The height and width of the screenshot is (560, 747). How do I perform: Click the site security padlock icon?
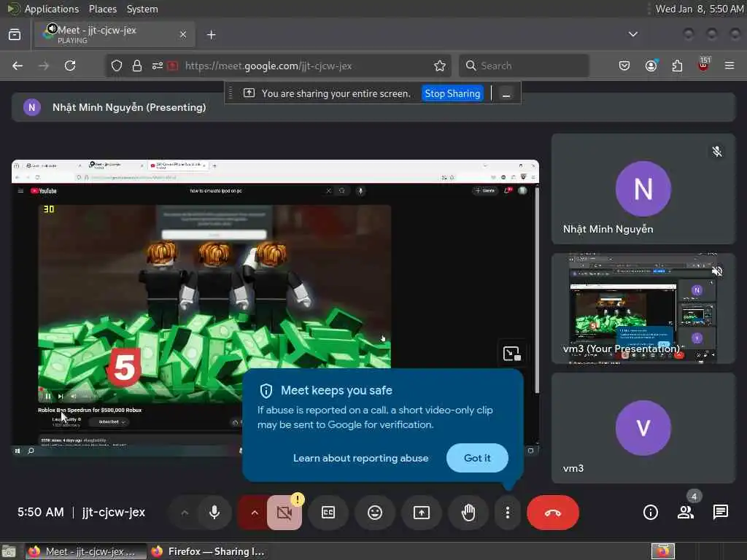[136, 66]
